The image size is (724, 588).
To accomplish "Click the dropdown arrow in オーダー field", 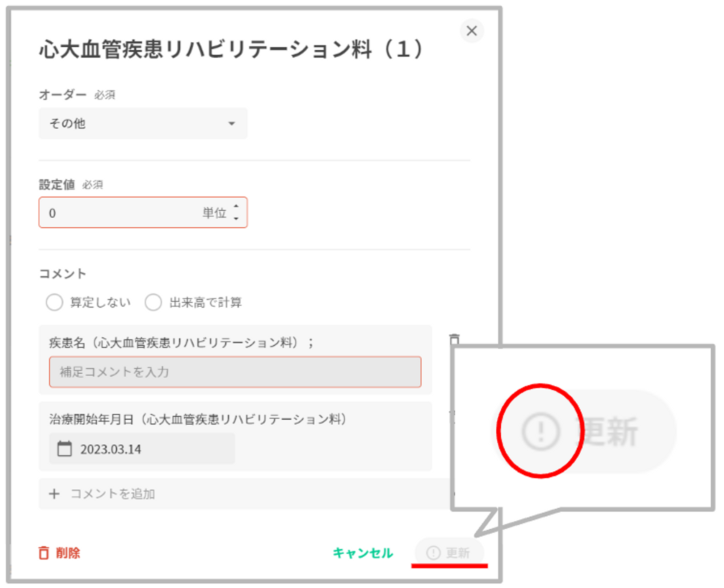I will pos(232,123).
